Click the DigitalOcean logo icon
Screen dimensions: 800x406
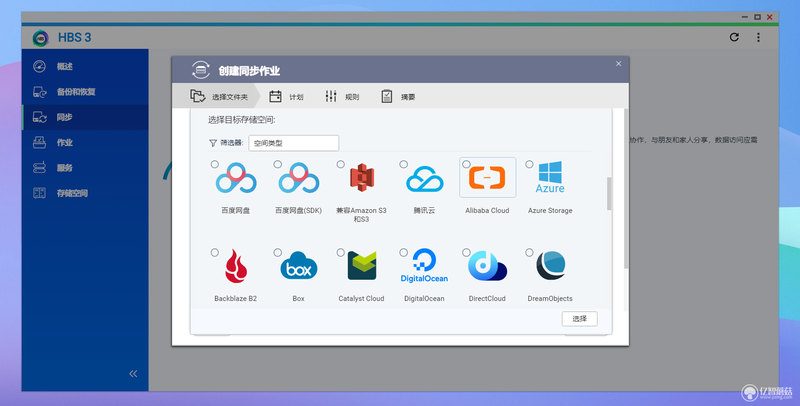click(x=424, y=265)
